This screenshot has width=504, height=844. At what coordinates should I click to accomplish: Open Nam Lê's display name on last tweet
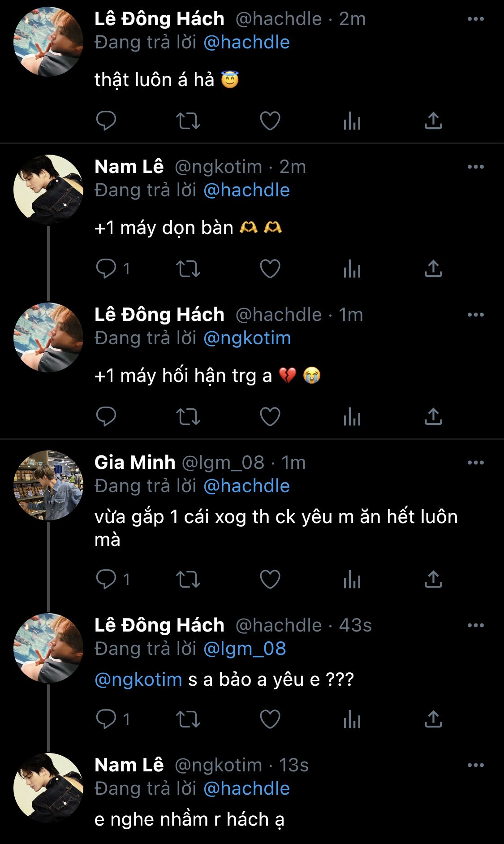[x=129, y=765]
